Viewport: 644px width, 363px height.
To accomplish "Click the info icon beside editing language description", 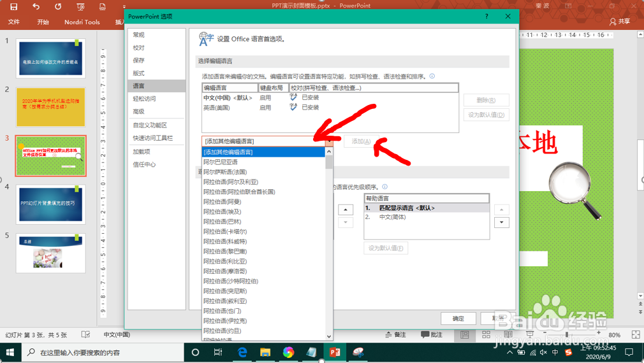I will point(432,76).
